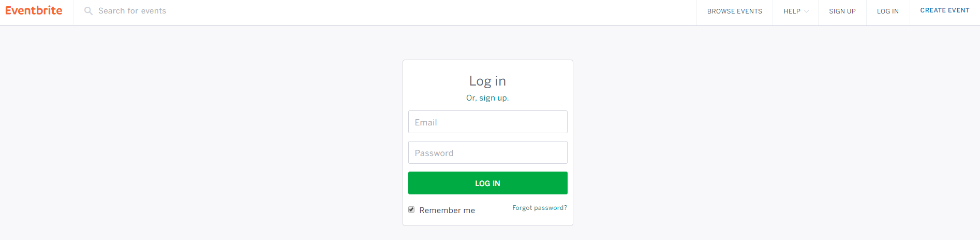Click into the Password input box
Viewport: 980px width, 240px height.
pos(487,152)
